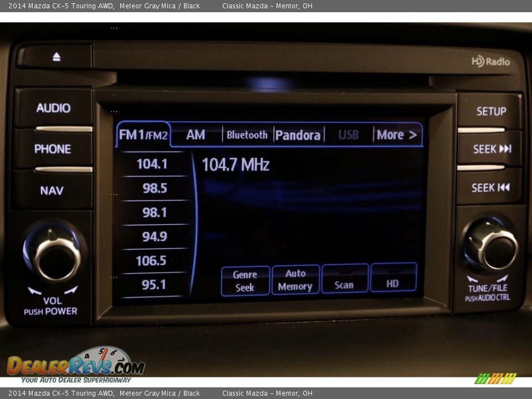This screenshot has width=532, height=399.
Task: Expand More sources arrow
Action: [396, 135]
